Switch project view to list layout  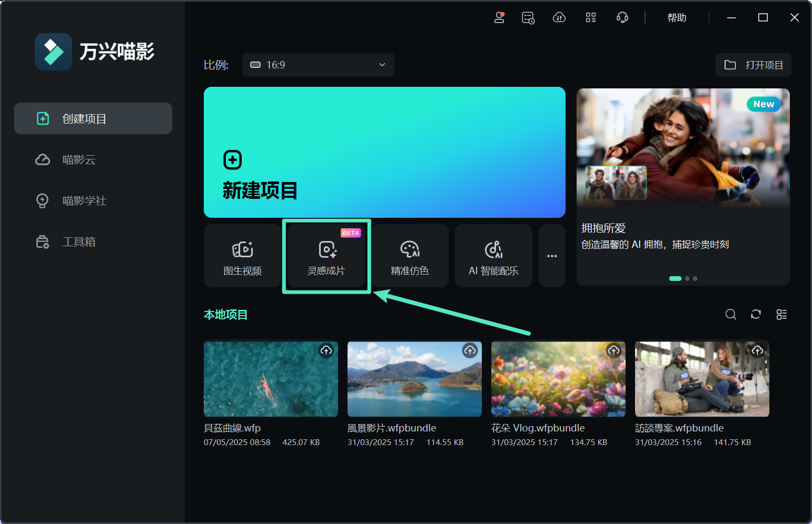coord(781,314)
